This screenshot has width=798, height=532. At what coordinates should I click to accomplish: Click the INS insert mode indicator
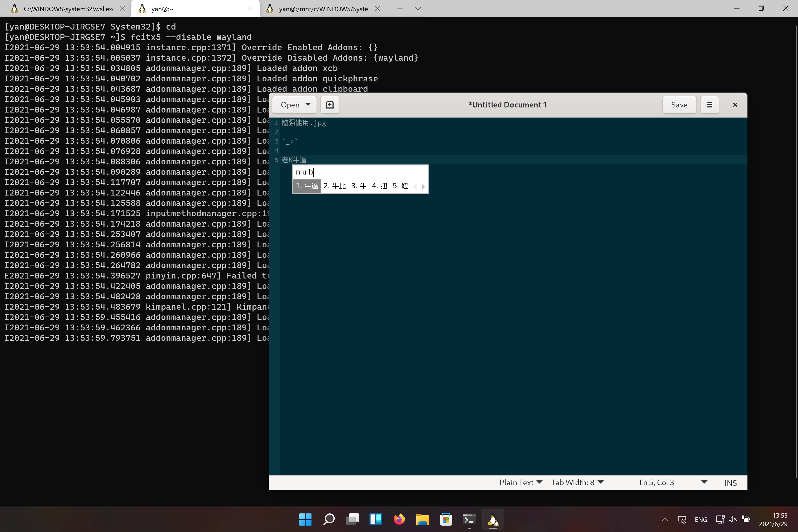730,483
